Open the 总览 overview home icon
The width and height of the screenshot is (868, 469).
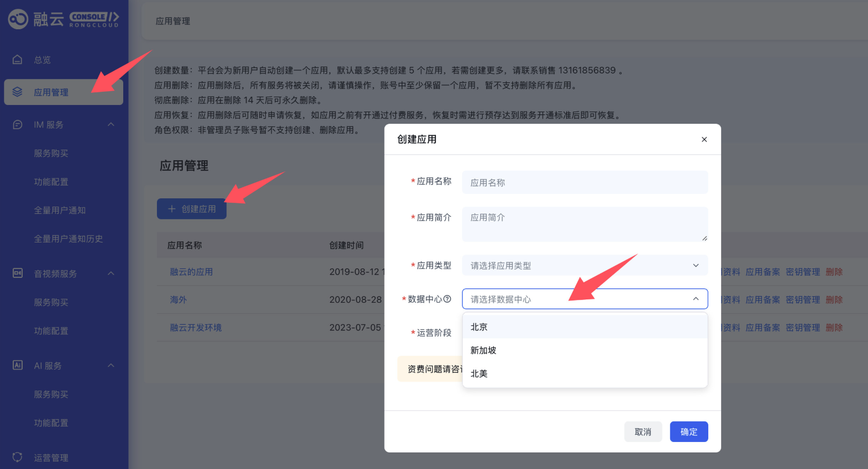(18, 60)
